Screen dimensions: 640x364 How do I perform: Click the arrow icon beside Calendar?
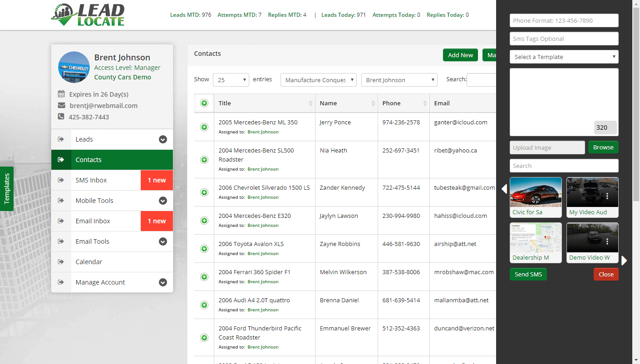pos(61,262)
